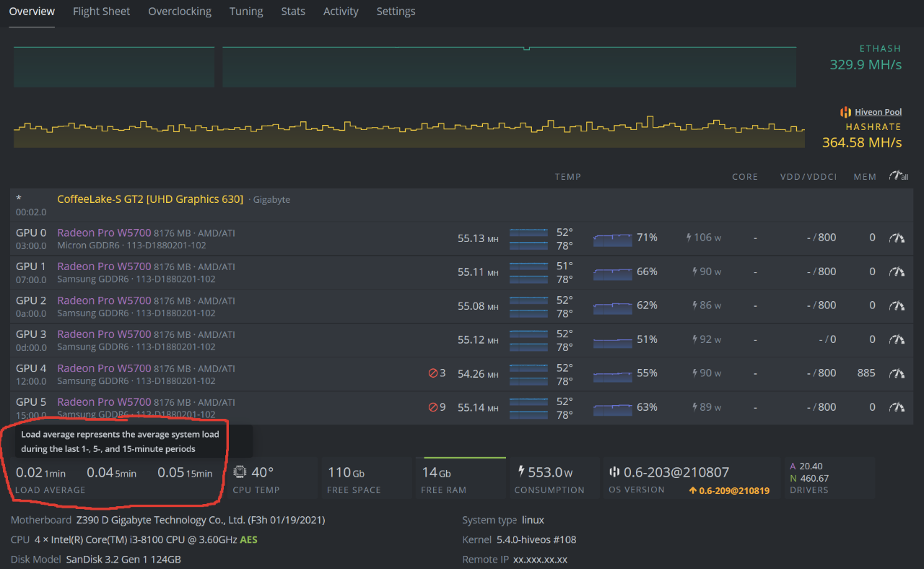Image resolution: width=924 pixels, height=569 pixels.
Task: Click the power bolt icon for GPU 0
Action: tap(689, 238)
